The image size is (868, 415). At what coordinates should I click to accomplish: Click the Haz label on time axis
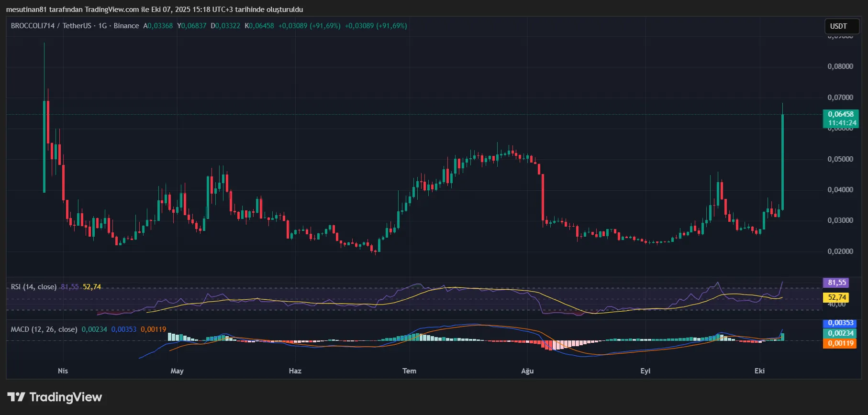[295, 371]
